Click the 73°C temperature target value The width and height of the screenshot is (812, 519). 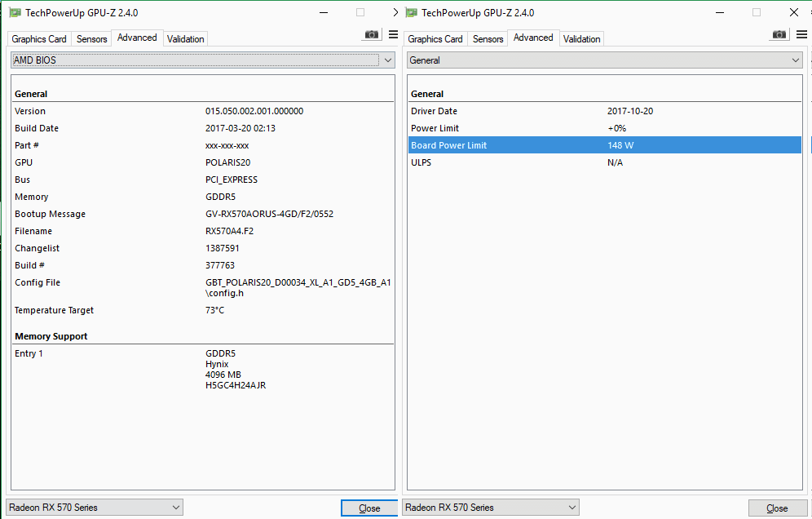pyautogui.click(x=215, y=310)
